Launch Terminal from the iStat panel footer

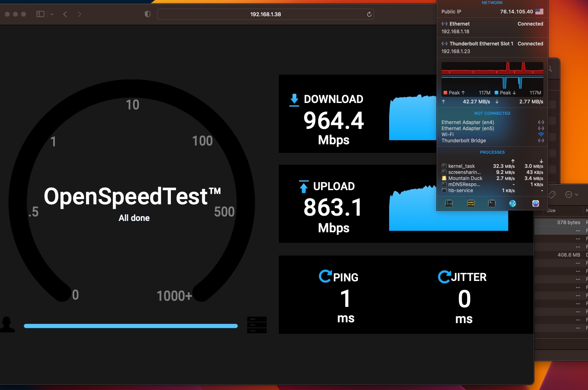(x=492, y=204)
